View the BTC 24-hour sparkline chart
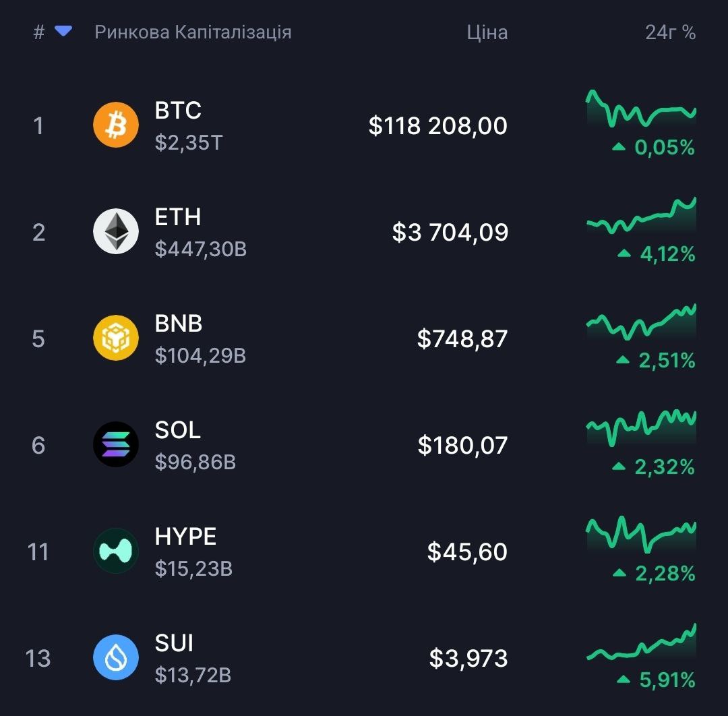This screenshot has width=728, height=716. 641,109
